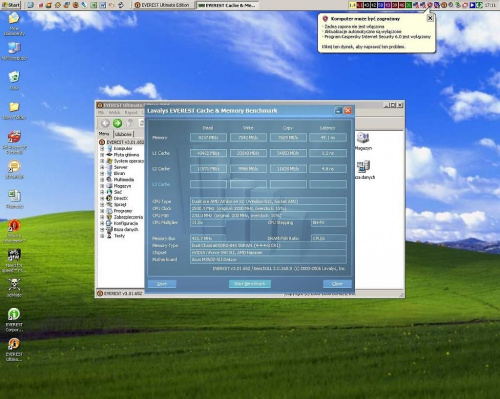Click the green forward arrow in EVEREST toolbar

117,123
